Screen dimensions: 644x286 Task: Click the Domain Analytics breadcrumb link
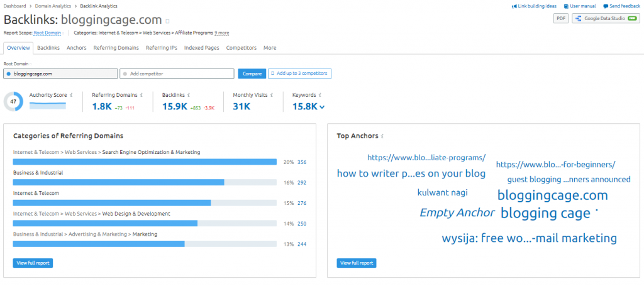tap(53, 6)
